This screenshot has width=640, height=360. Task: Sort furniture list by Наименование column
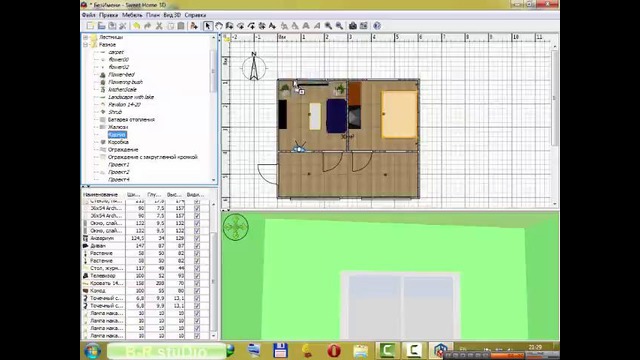click(103, 195)
